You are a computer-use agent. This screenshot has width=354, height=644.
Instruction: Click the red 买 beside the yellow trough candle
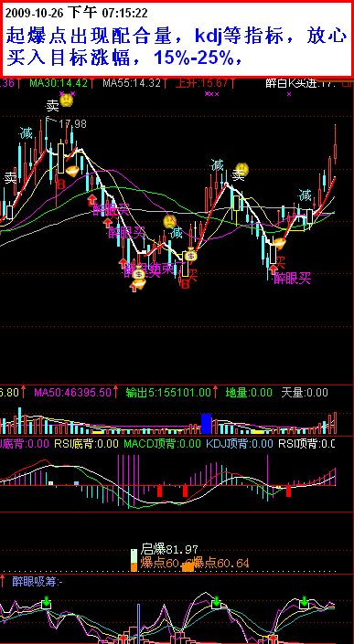[193, 274]
